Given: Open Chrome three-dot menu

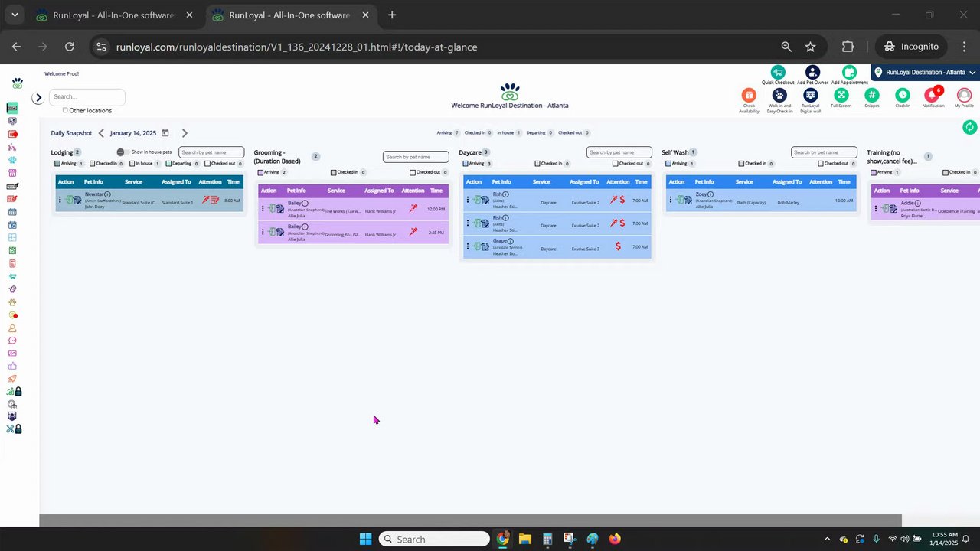Looking at the screenshot, I should coord(964,47).
